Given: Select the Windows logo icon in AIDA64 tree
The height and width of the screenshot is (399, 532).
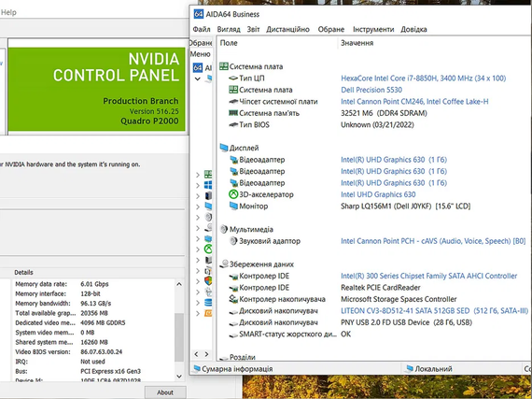Looking at the screenshot, I should point(208,185).
